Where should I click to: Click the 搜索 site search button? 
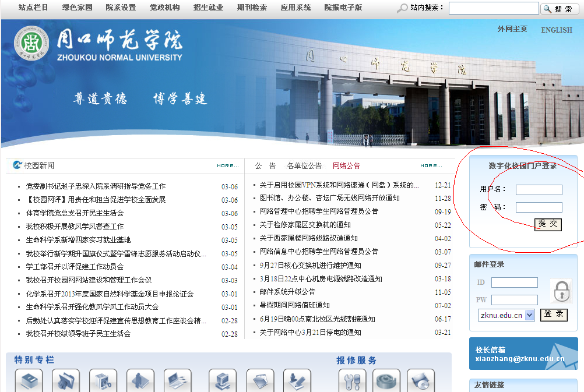(560, 9)
